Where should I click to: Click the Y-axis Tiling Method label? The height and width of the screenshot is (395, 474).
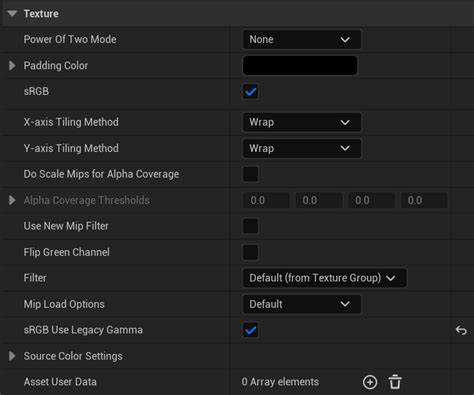(x=71, y=148)
